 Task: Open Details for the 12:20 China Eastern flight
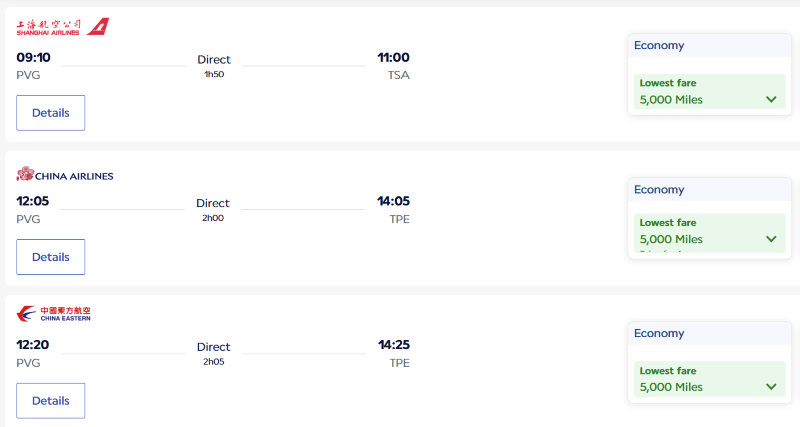click(51, 401)
